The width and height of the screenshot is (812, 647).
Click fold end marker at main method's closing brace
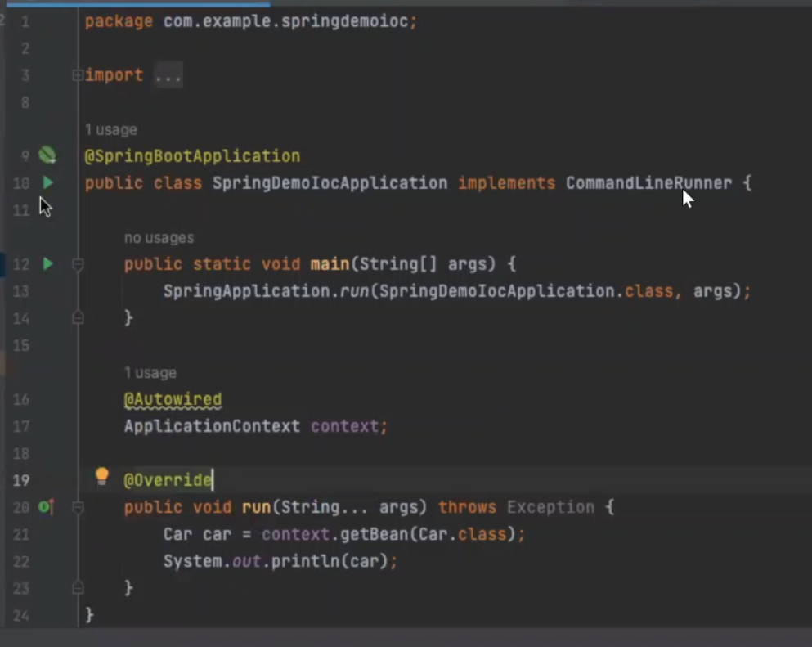[78, 317]
